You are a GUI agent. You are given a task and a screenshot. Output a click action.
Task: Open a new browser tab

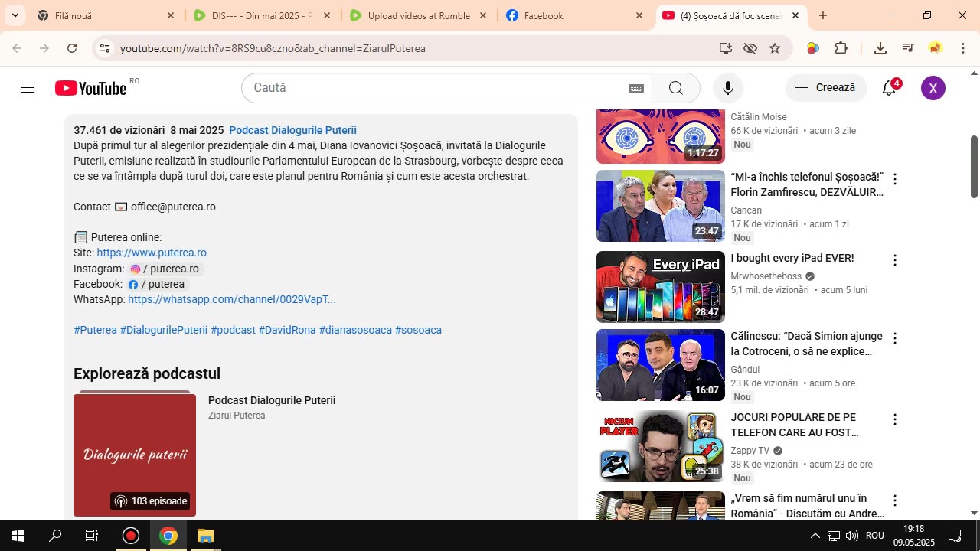823,15
